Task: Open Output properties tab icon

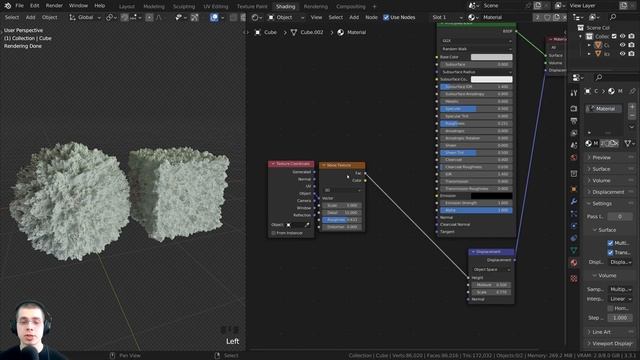Action: point(574,121)
